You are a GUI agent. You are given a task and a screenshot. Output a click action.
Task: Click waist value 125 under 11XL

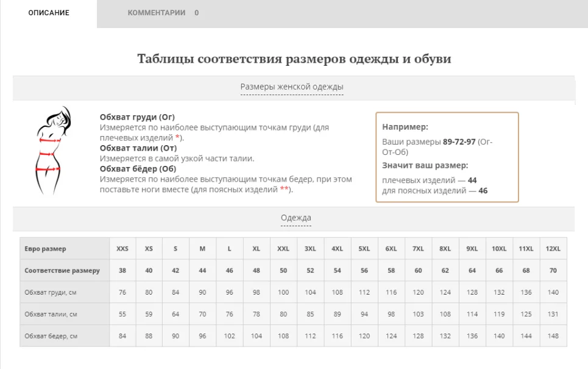click(x=526, y=314)
